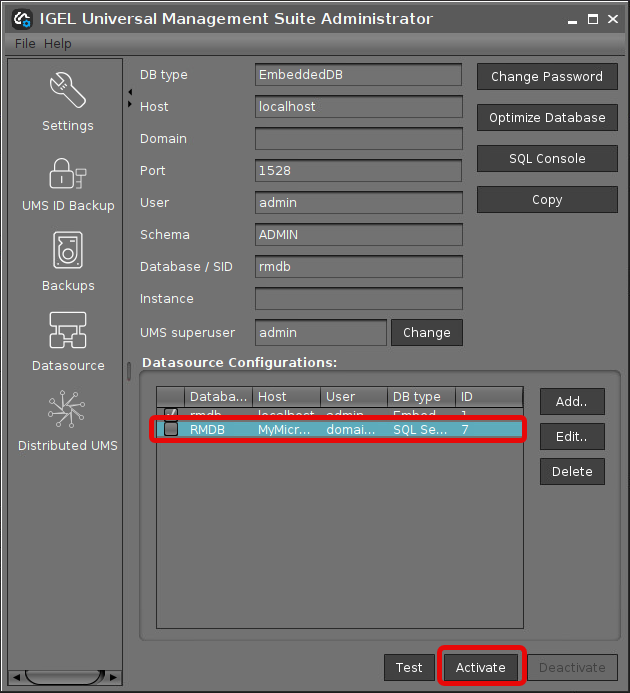Viewport: 630px width, 693px height.
Task: Sort table by DB type column header
Action: [x=421, y=397]
